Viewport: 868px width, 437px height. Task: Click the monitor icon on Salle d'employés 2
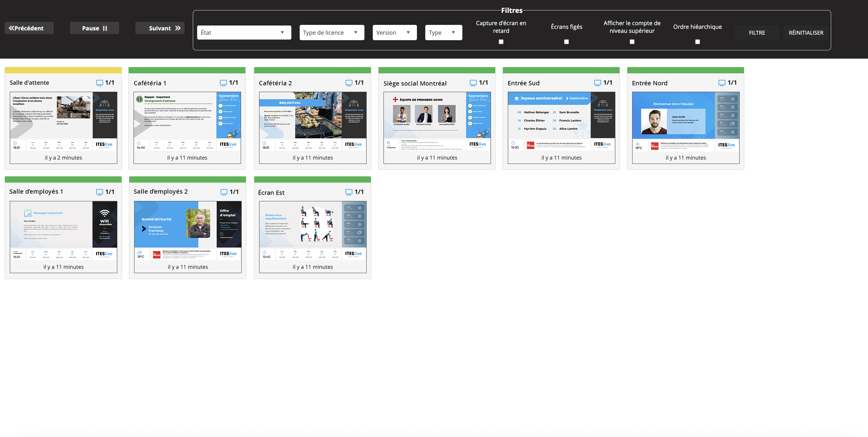tap(224, 192)
